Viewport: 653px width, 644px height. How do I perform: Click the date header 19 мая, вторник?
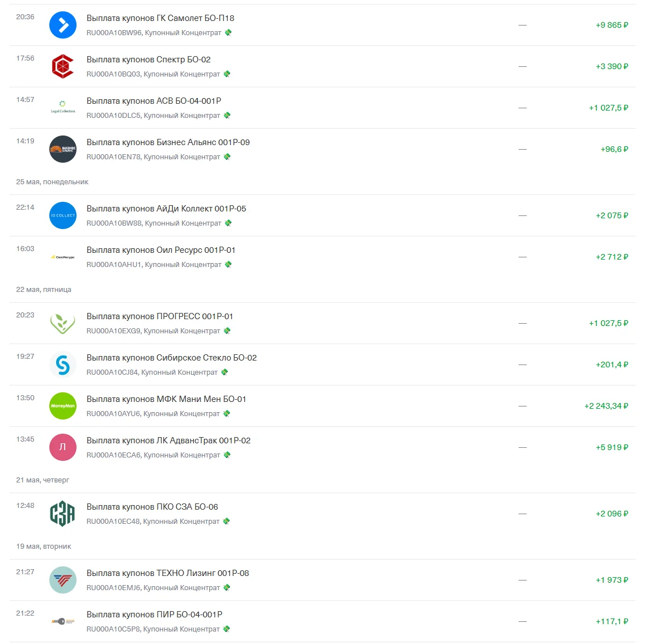(44, 546)
